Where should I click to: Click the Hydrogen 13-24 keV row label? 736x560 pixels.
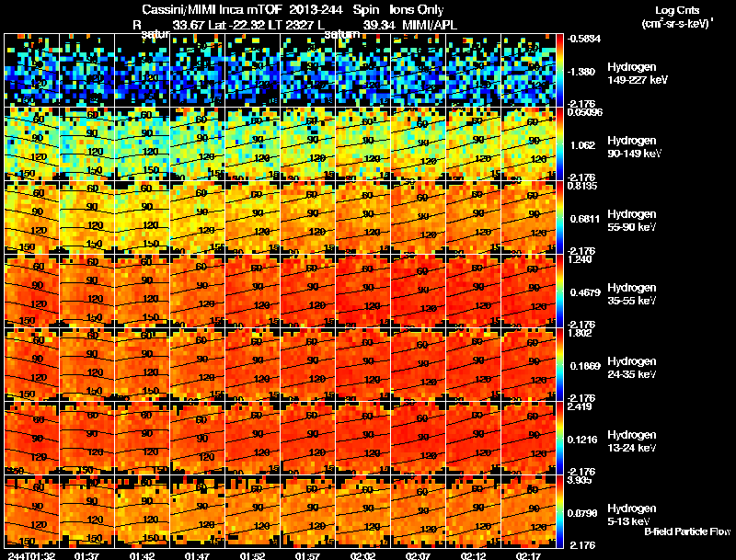pos(632,441)
